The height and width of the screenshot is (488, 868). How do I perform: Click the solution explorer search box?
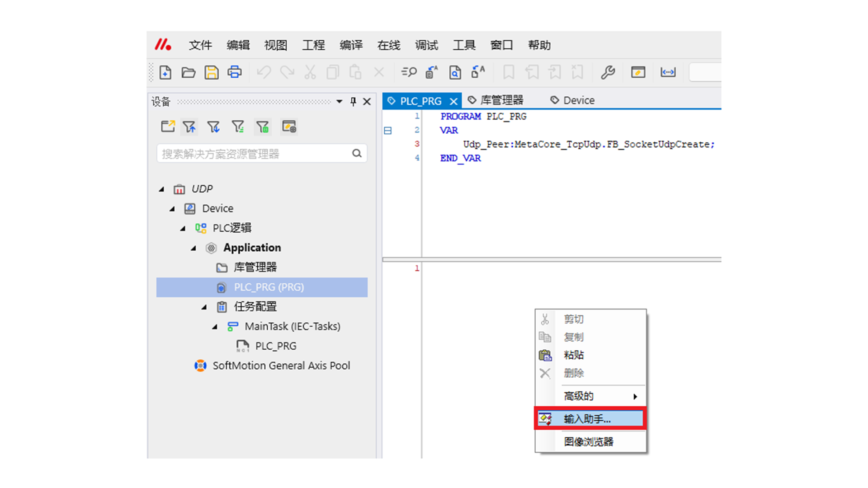click(x=255, y=154)
